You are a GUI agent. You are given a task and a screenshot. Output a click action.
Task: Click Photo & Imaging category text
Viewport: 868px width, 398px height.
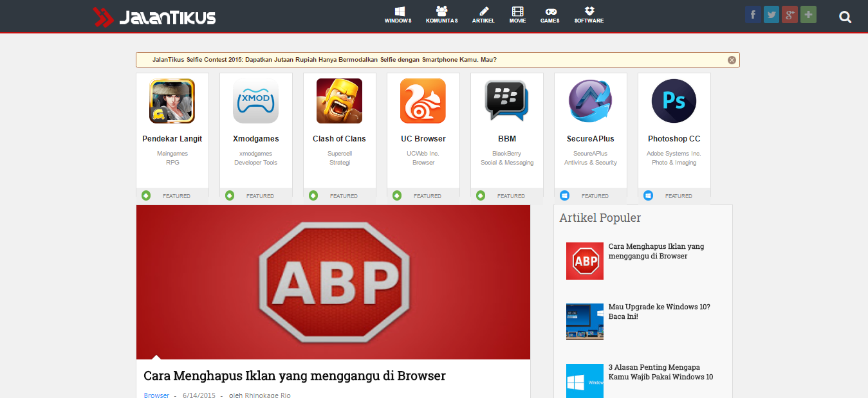(x=674, y=163)
